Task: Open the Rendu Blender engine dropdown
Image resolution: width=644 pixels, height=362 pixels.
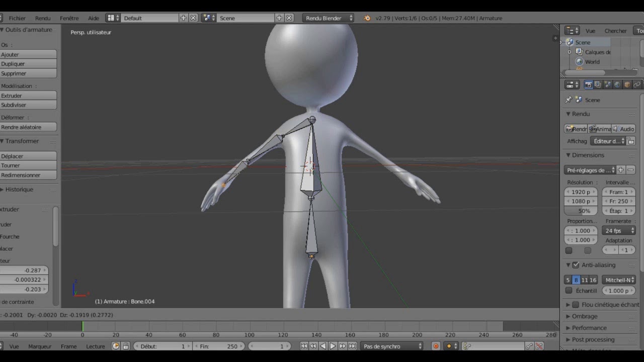Action: point(329,18)
